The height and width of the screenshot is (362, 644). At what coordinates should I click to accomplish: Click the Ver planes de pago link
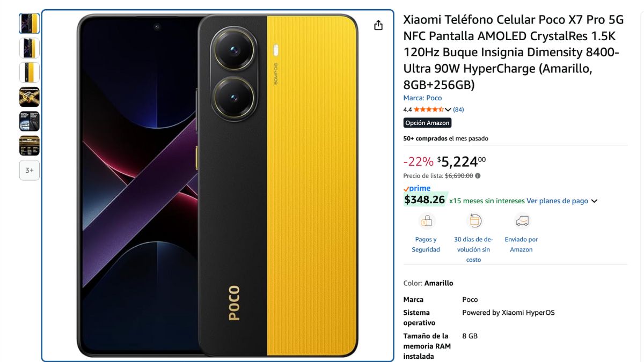pyautogui.click(x=557, y=201)
